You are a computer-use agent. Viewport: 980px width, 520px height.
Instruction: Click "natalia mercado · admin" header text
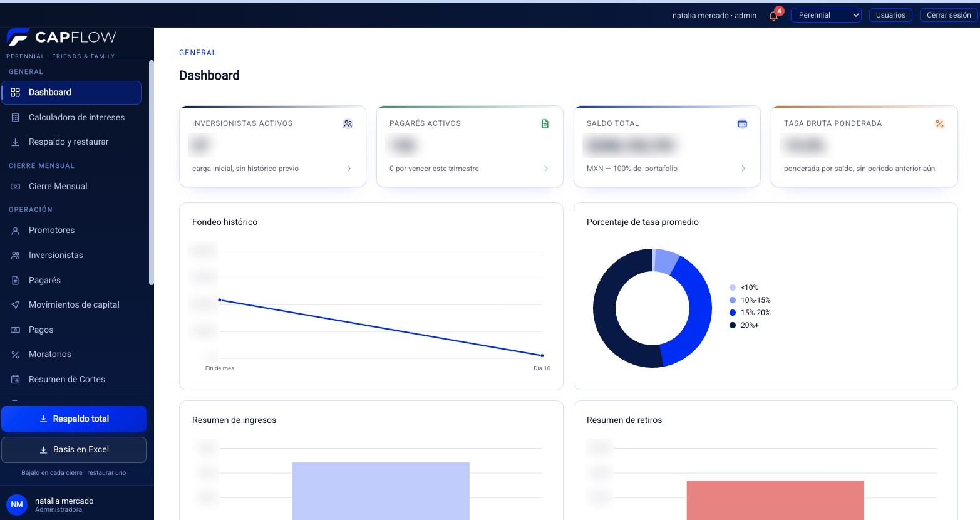tap(714, 16)
